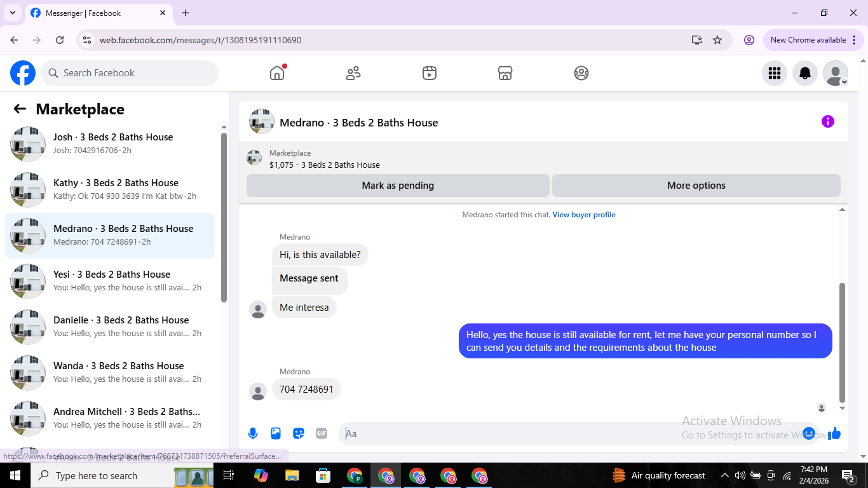This screenshot has height=488, width=868.
Task: Open the Friends icon in top navigation
Action: pos(353,73)
